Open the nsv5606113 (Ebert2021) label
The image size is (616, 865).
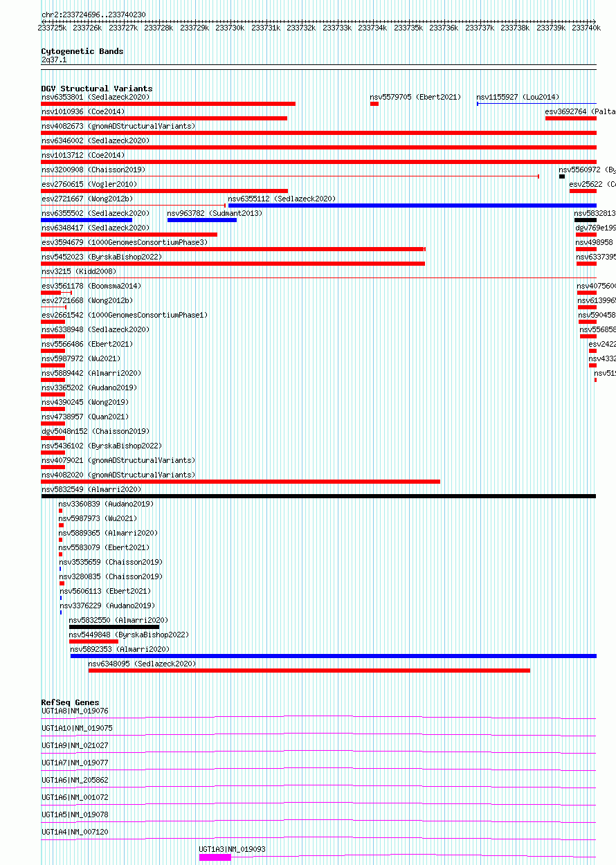pos(105,591)
